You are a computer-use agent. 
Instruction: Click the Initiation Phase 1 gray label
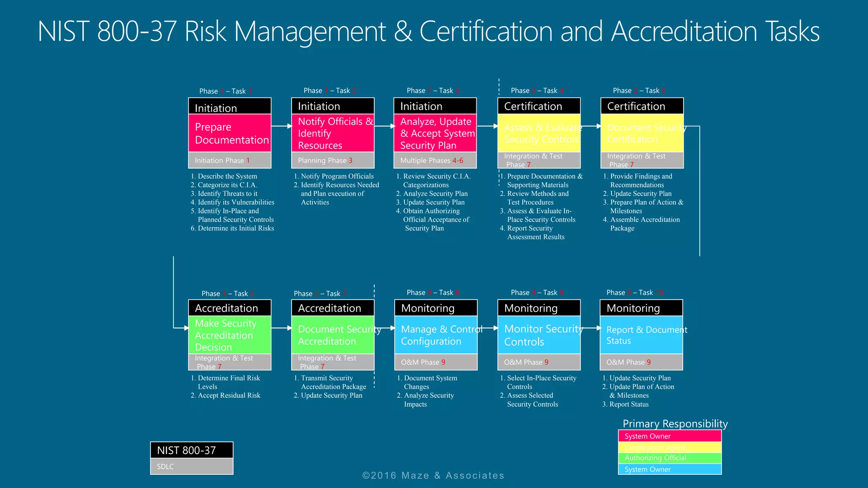pos(230,160)
